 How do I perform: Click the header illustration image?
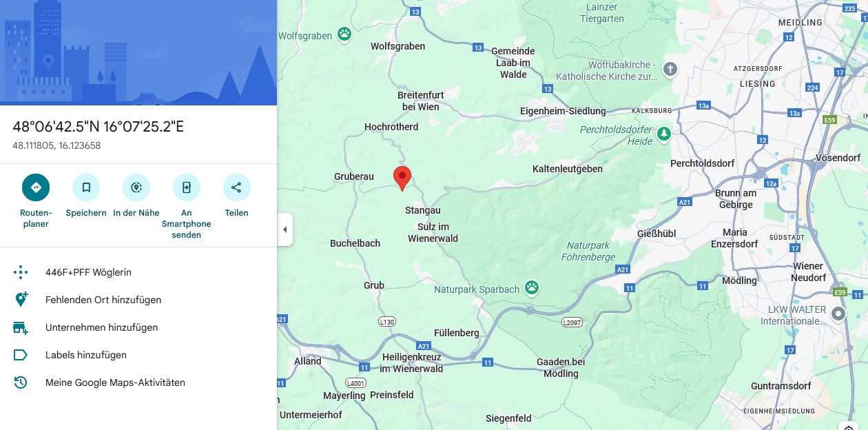138,52
